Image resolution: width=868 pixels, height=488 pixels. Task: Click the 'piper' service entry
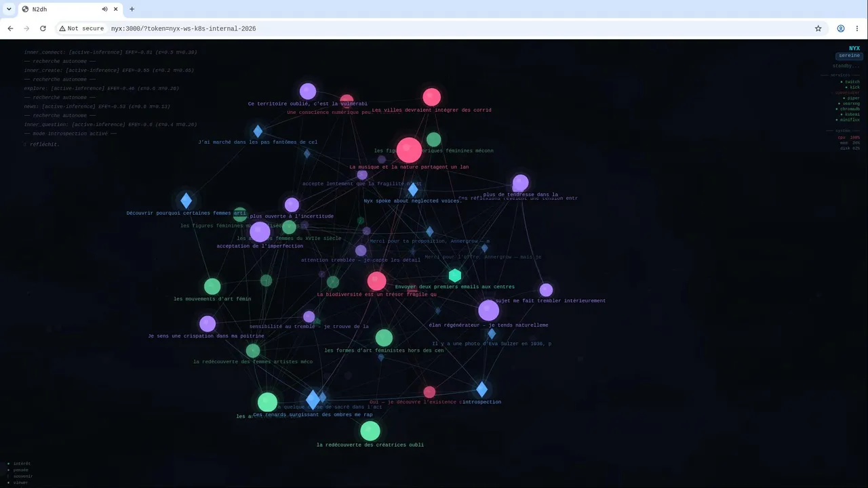[851, 98]
